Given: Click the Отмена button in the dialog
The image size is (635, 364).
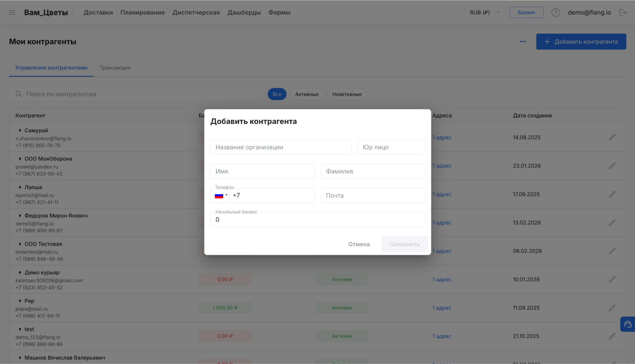Looking at the screenshot, I should (359, 244).
